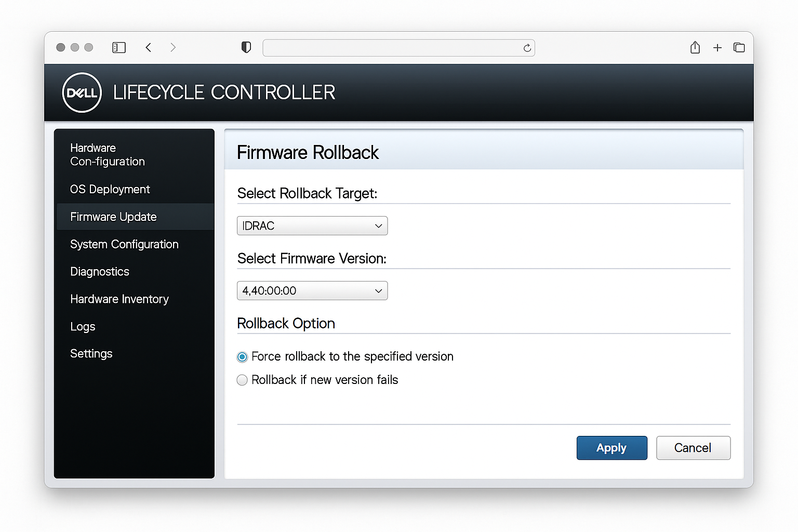Viewport: 798px width, 532px height.
Task: Show the tab overview icon
Action: click(x=739, y=48)
